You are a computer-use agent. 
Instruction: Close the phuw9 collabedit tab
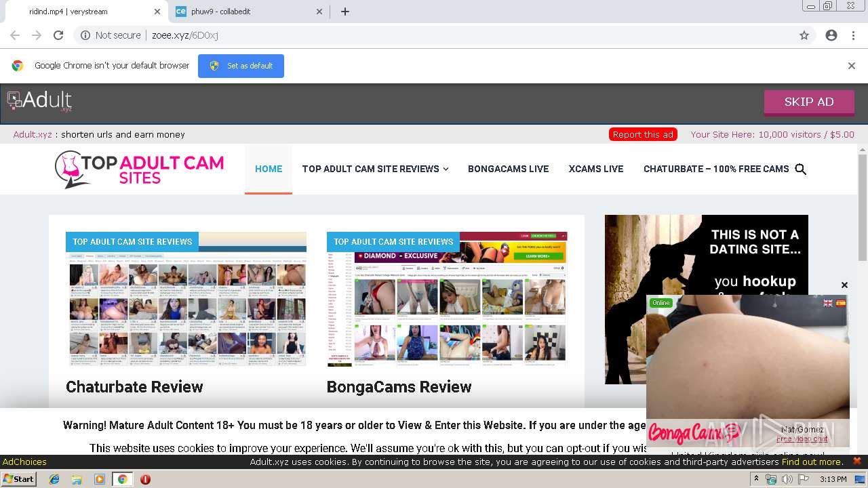(320, 12)
